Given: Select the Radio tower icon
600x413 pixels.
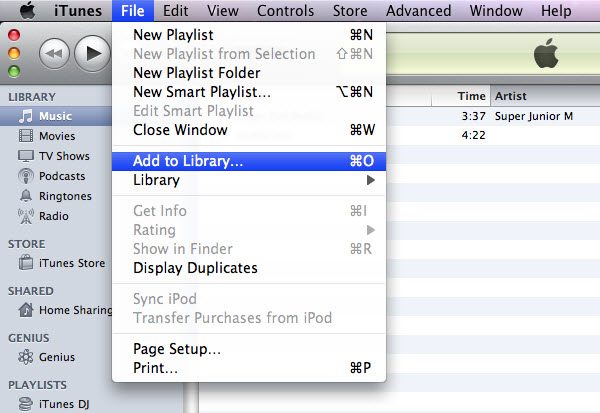Looking at the screenshot, I should [26, 216].
